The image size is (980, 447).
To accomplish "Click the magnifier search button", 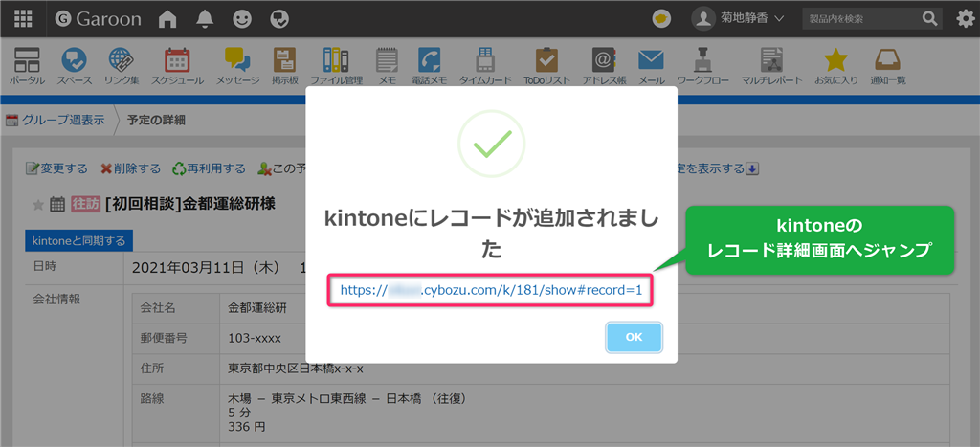I will click(931, 19).
